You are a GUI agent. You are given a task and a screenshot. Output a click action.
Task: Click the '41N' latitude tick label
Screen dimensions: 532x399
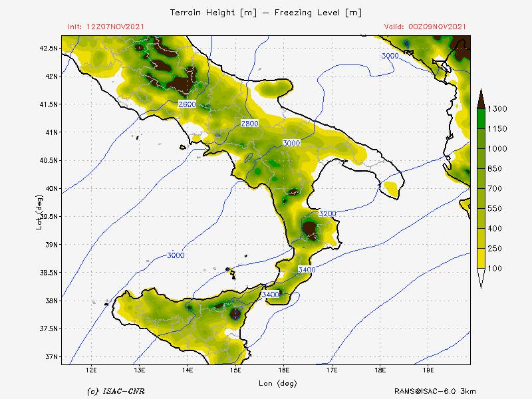(x=52, y=132)
